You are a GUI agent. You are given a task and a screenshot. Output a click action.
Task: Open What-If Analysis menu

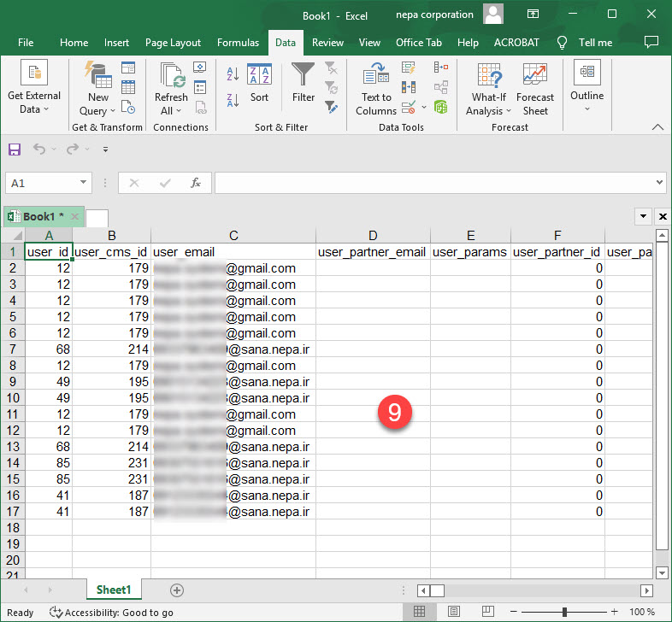click(x=488, y=89)
